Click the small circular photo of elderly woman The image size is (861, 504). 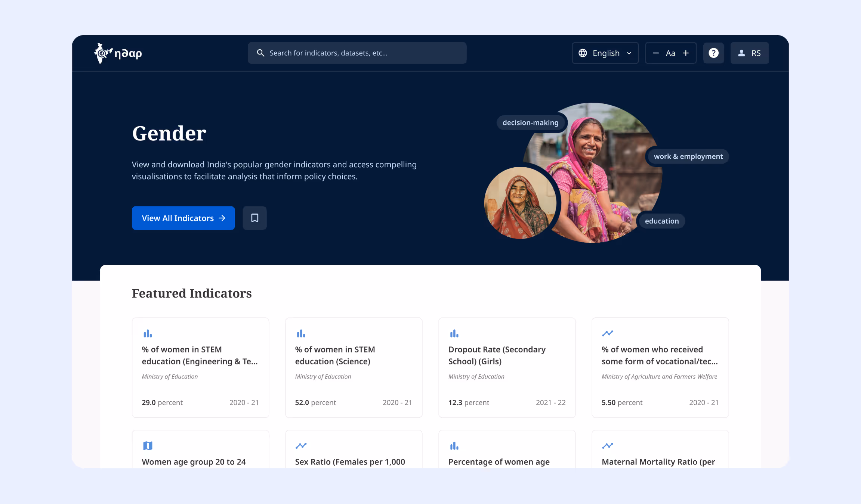coord(521,203)
